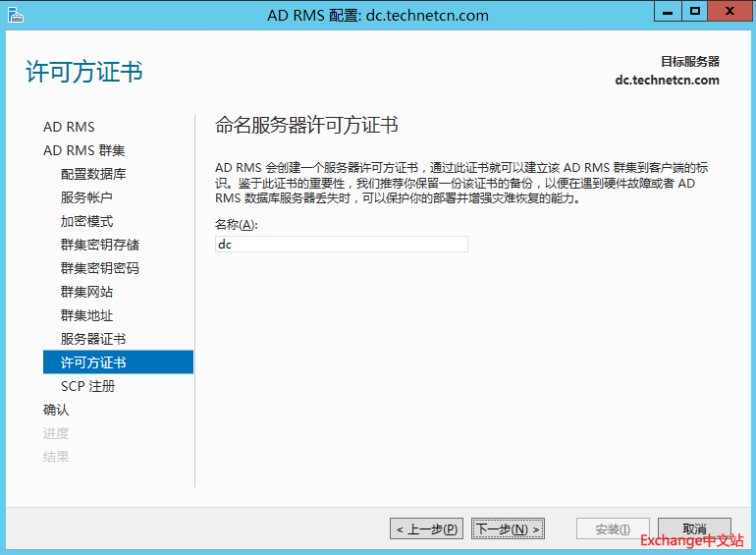Click the highlighted 许可方证书 step
This screenshot has height=555, width=756.
(93, 362)
